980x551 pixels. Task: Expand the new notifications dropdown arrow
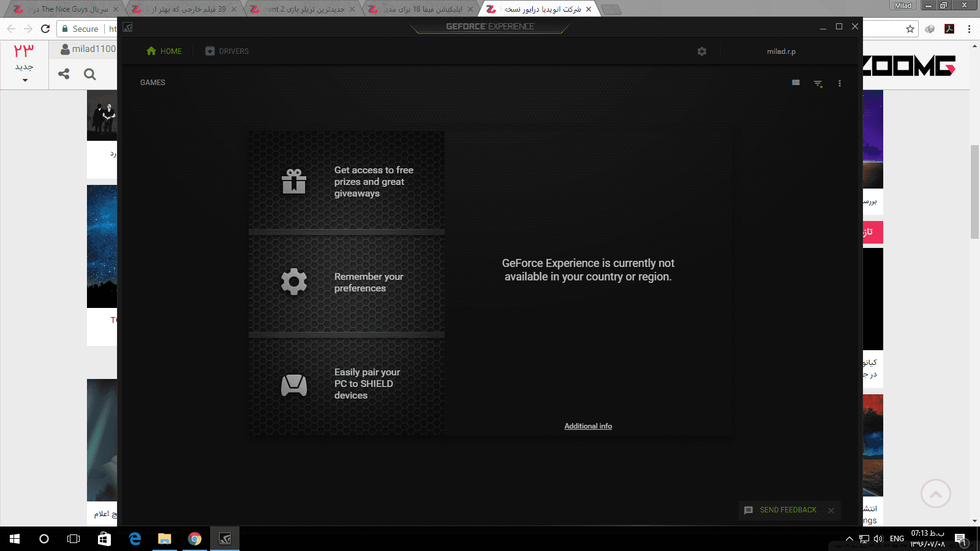[x=25, y=80]
